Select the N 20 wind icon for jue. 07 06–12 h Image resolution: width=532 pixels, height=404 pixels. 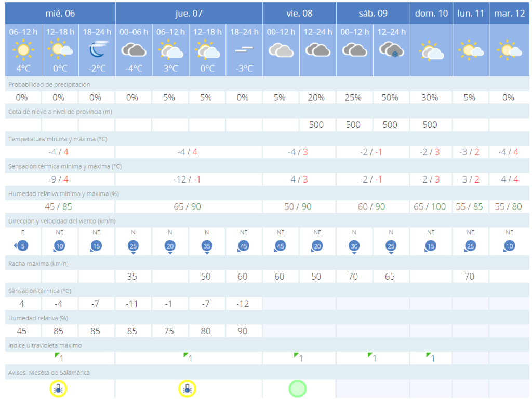tap(170, 247)
